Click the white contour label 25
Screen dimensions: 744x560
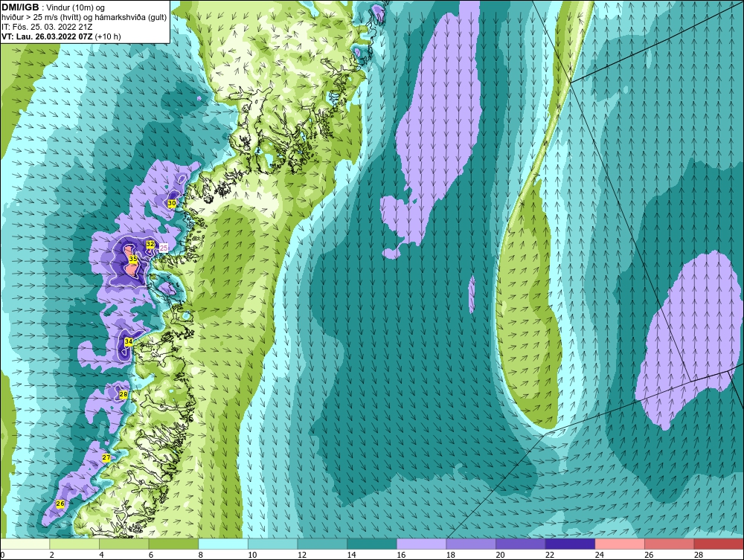(x=164, y=248)
